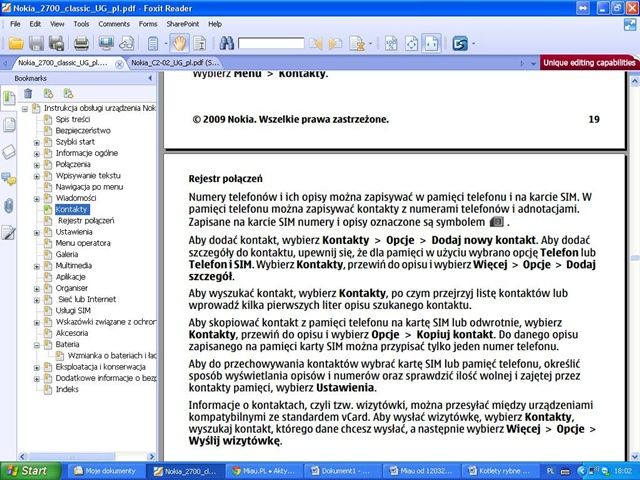
Task: Click the Unique editing capabilities banner
Action: [x=589, y=63]
